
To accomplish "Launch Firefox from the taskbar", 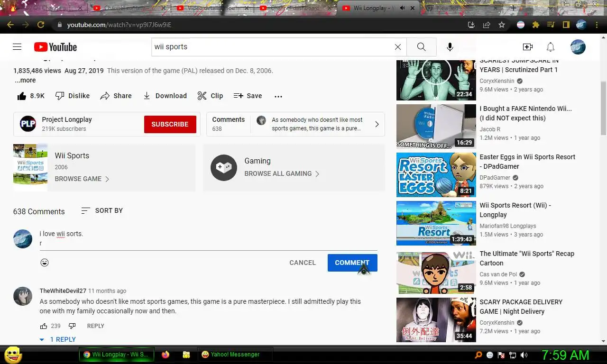I will pyautogui.click(x=166, y=355).
